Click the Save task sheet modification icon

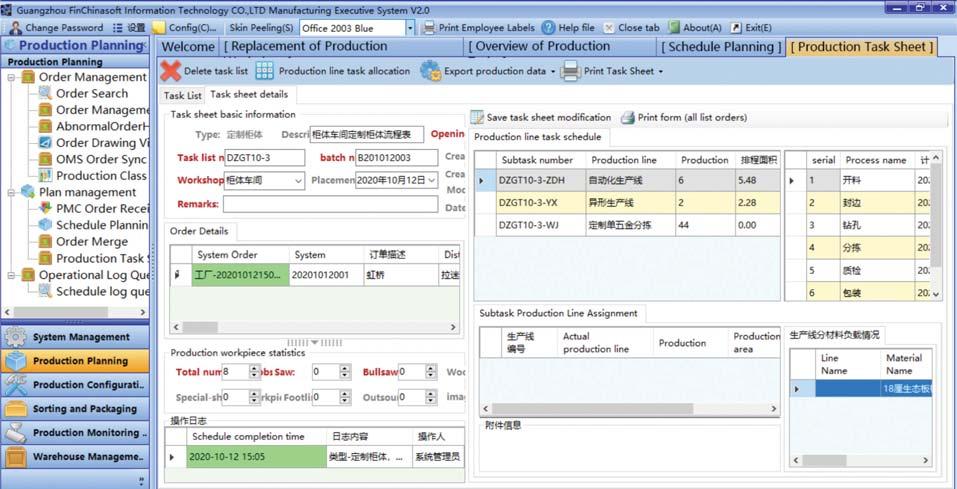tap(478, 117)
